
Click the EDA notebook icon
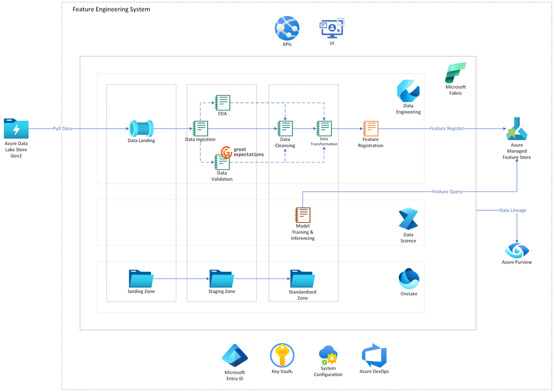pyautogui.click(x=222, y=103)
